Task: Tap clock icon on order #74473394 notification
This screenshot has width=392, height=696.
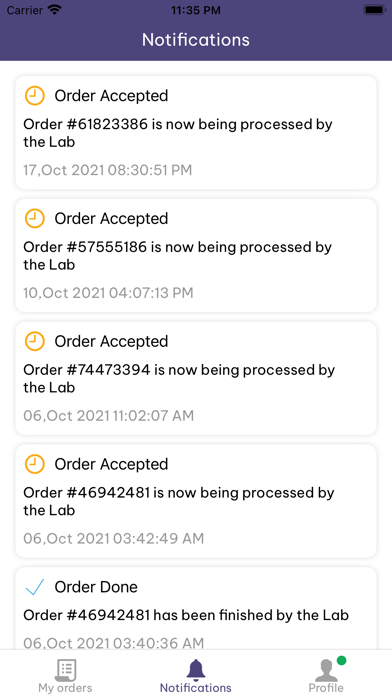Action: [x=34, y=341]
